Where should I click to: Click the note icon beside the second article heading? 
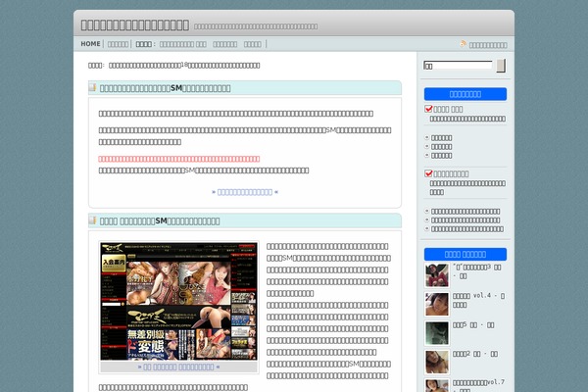click(93, 220)
